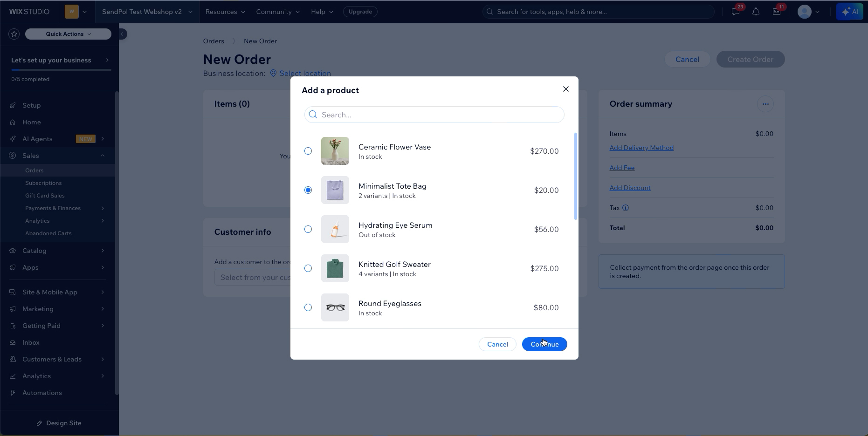Image resolution: width=868 pixels, height=436 pixels.
Task: Open the Order summary more options icon
Action: coord(765,104)
